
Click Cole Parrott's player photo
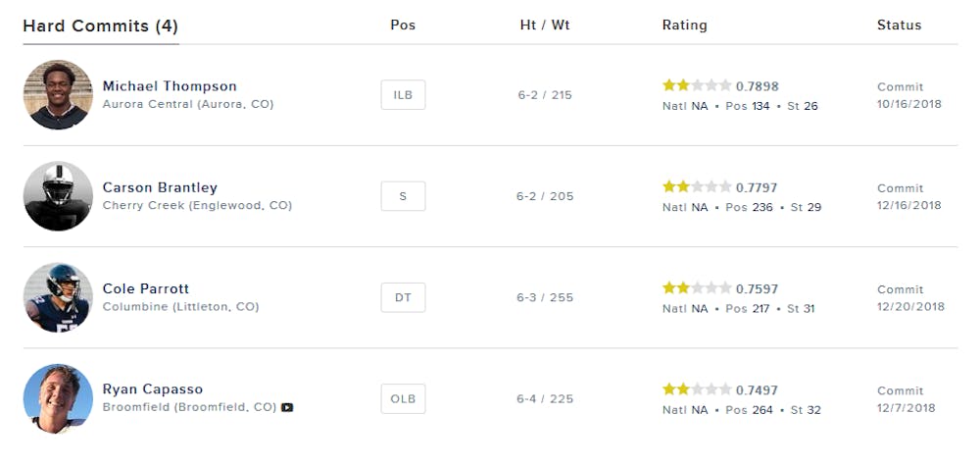[58, 297]
